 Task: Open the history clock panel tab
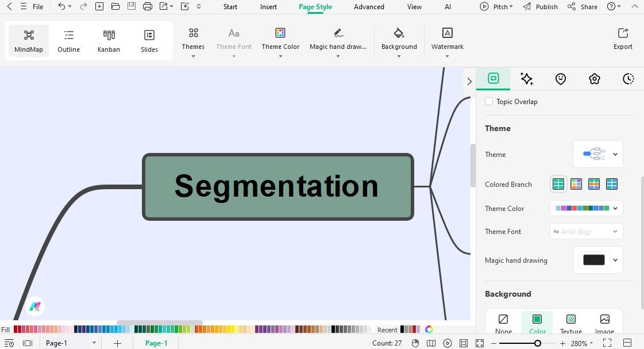[628, 79]
